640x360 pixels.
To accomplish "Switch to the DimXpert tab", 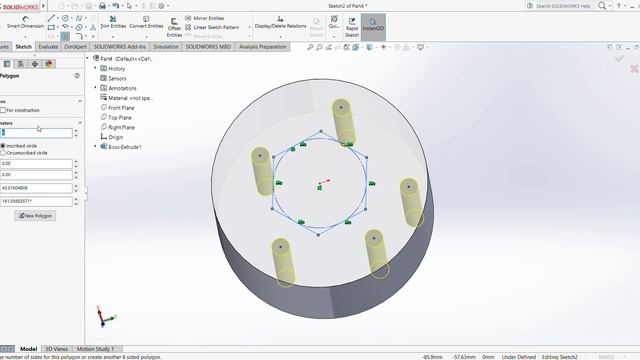I will tap(76, 47).
